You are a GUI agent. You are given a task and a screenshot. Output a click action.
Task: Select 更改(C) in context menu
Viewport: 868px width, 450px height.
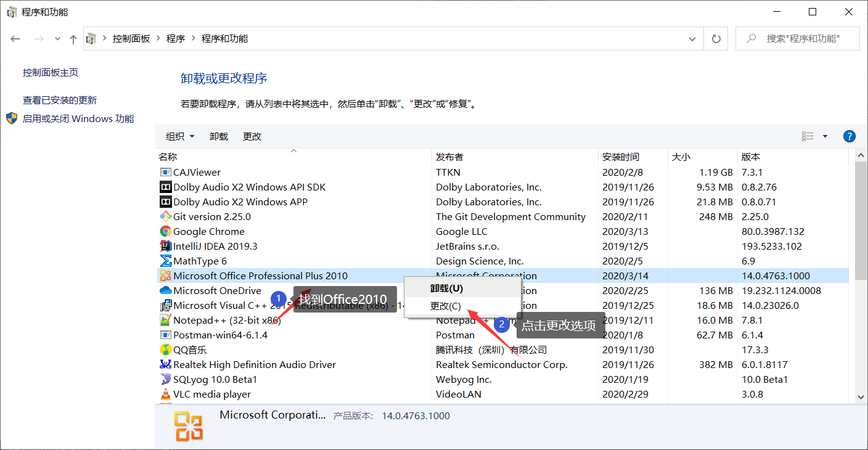[462, 306]
